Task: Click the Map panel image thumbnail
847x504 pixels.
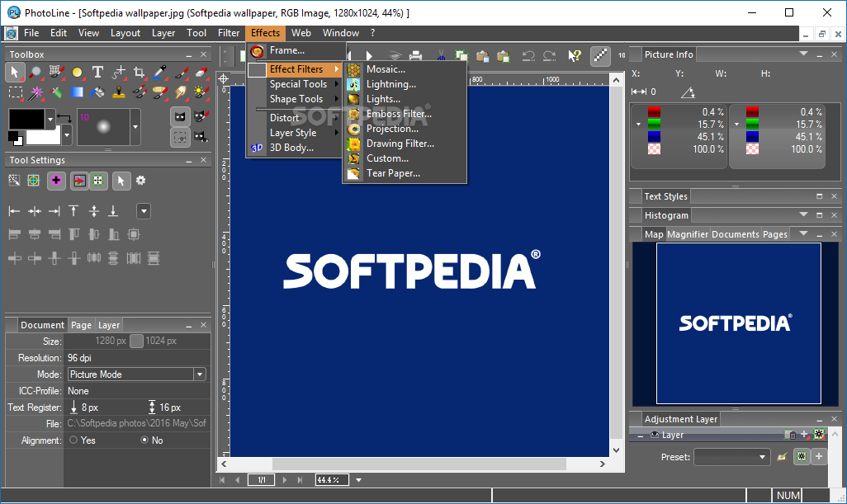Action: click(738, 323)
